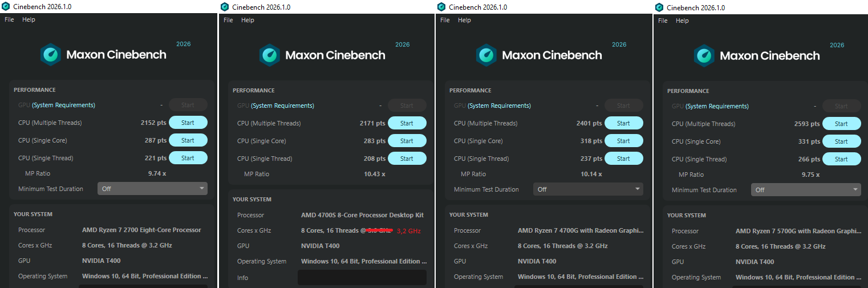868x288 pixels.
Task: Start the single-core CPU test scoring 318 pts
Action: click(x=623, y=141)
